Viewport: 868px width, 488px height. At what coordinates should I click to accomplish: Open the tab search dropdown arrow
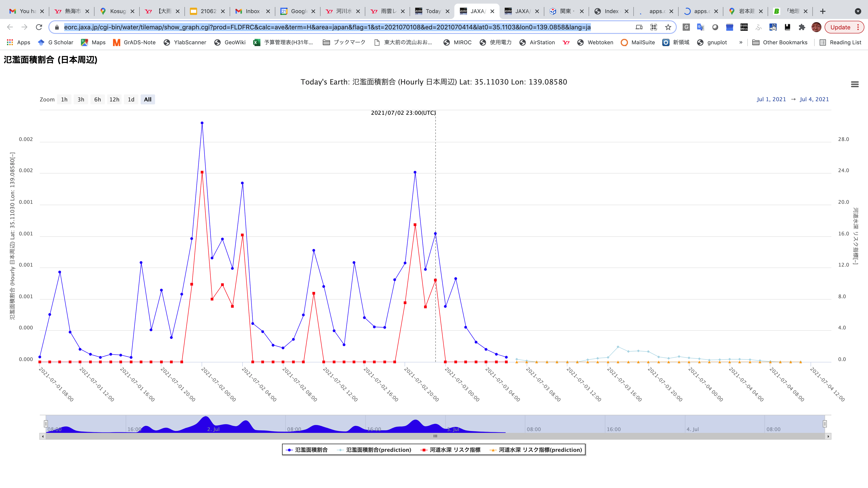click(858, 11)
